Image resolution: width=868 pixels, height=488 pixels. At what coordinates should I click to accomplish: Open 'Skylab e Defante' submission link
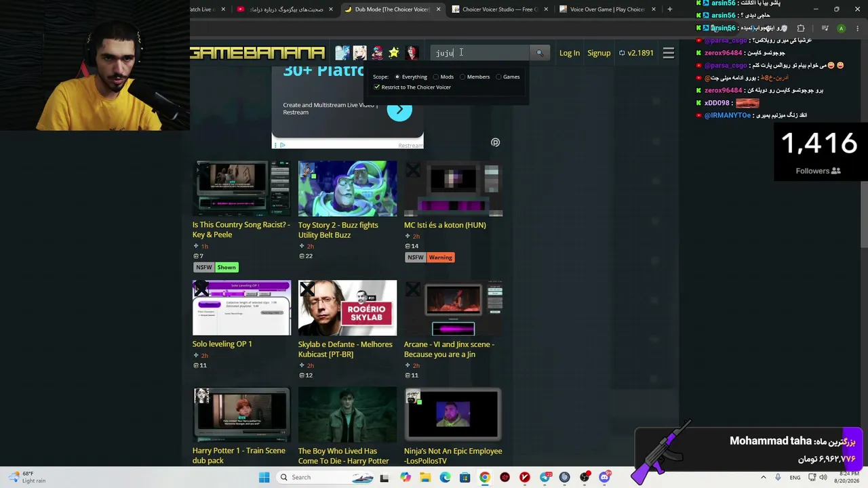345,349
